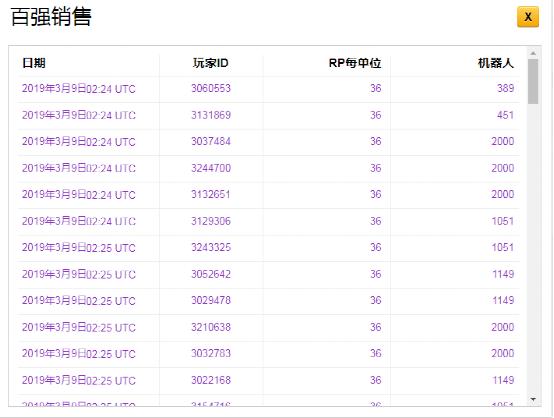This screenshot has width=554, height=418.
Task: Click the 机器人 column header
Action: coord(496,63)
